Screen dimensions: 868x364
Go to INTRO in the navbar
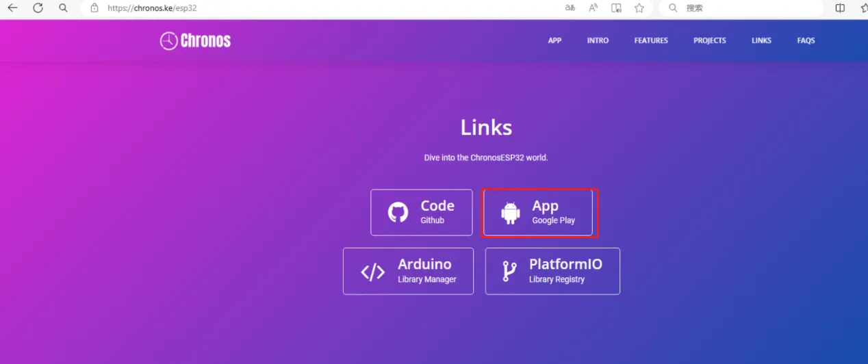click(598, 40)
